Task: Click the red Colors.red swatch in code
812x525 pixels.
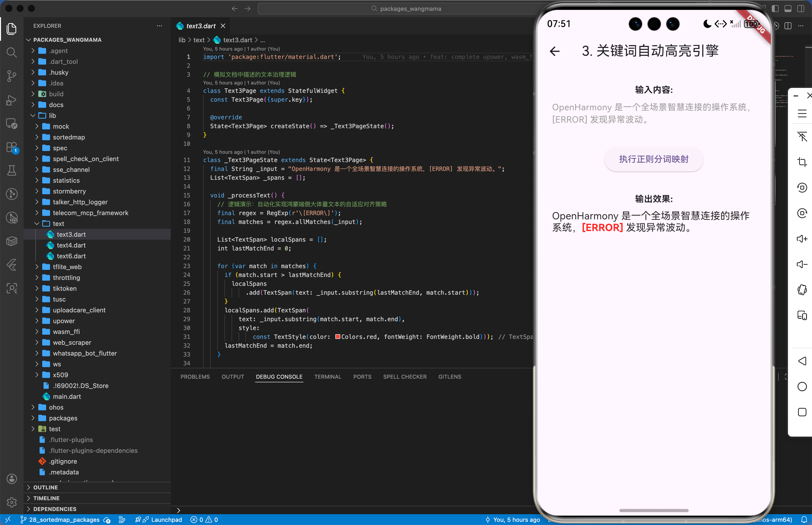Action: [x=338, y=337]
